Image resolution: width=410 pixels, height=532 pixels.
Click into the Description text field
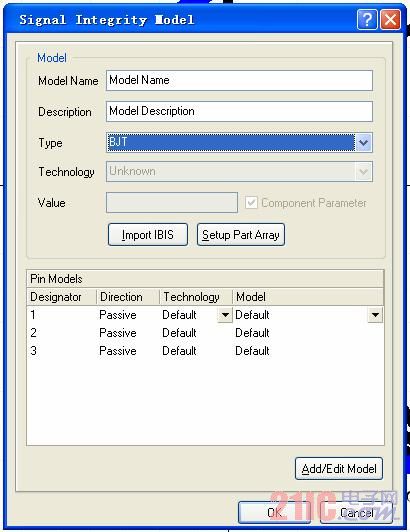coord(239,111)
